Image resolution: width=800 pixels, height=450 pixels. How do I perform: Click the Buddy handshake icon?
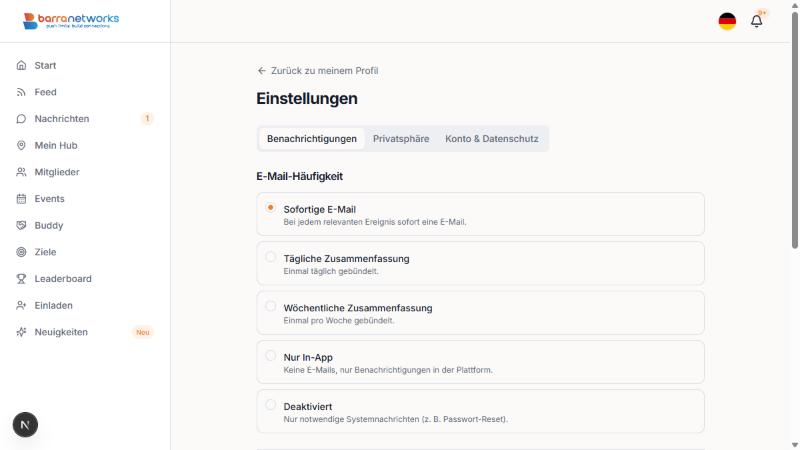tap(21, 225)
